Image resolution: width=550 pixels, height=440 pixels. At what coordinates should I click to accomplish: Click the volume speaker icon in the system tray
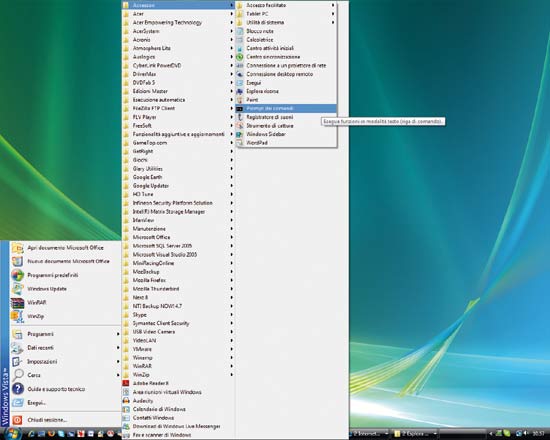525,434
